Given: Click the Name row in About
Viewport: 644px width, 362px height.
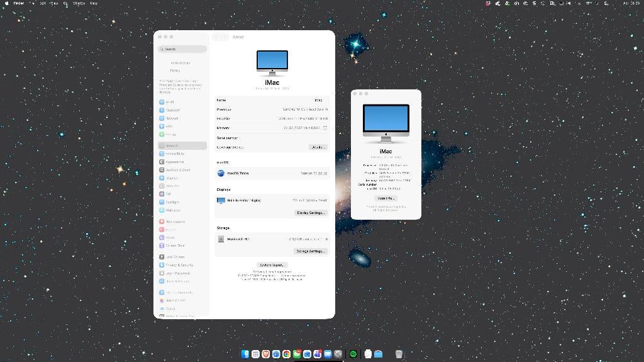Looking at the screenshot, I should tap(272, 100).
